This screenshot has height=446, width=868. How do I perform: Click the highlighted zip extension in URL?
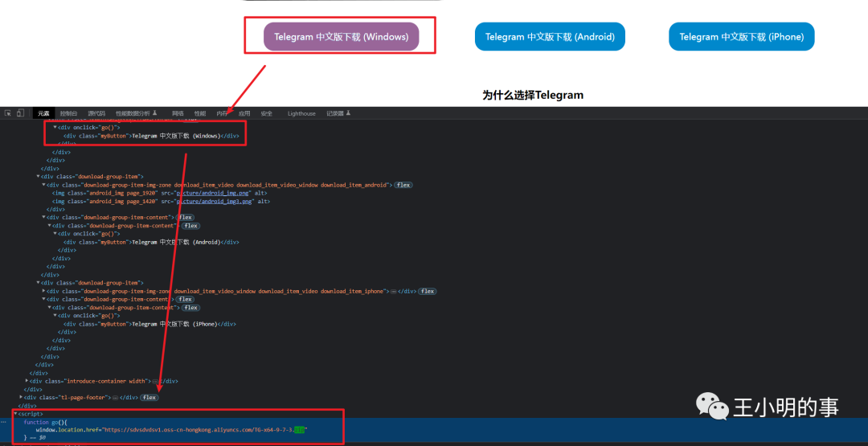[300, 429]
